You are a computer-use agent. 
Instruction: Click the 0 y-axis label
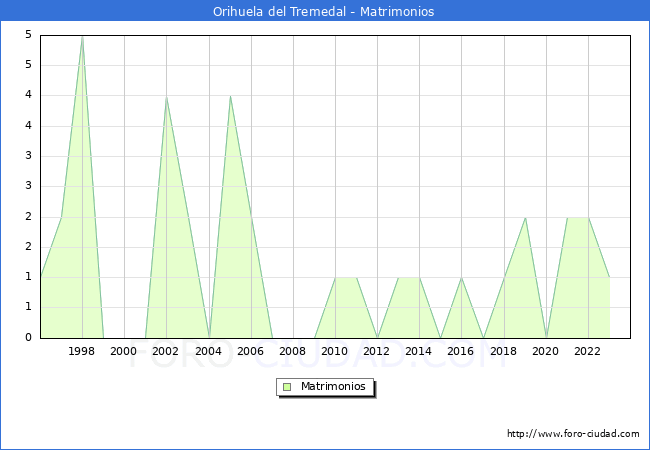28,337
